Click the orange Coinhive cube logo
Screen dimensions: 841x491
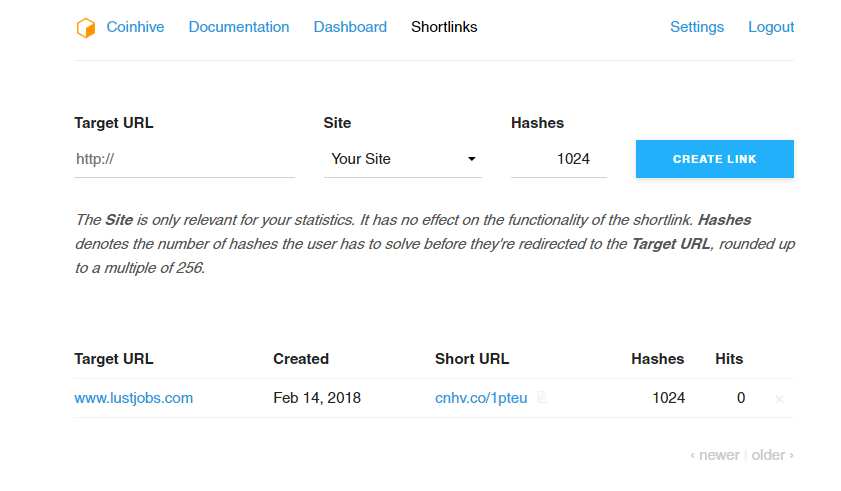[86, 28]
